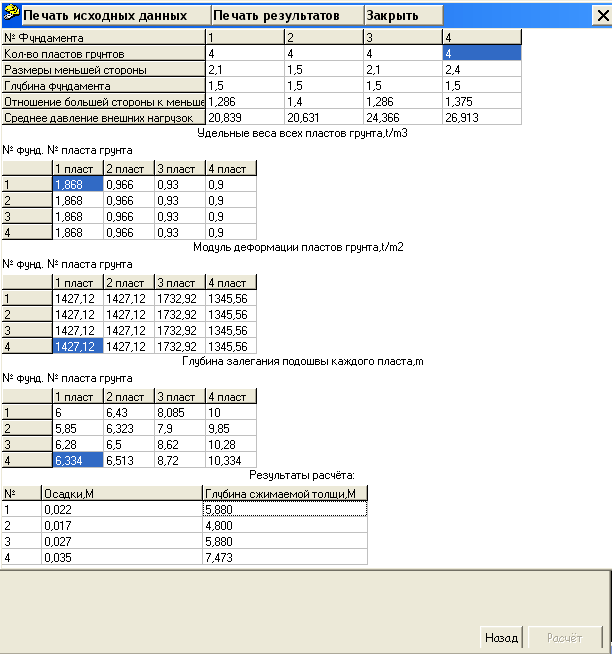Click the disabled 'Расчёт' button

tap(565, 638)
